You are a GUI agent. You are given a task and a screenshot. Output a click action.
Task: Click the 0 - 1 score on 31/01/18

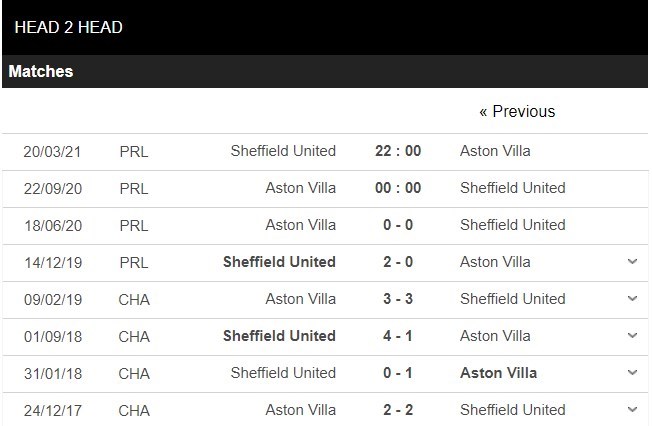click(397, 373)
